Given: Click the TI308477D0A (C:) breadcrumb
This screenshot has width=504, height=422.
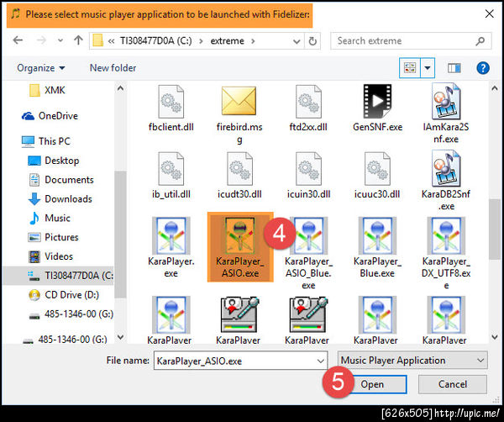Looking at the screenshot, I should click(156, 41).
